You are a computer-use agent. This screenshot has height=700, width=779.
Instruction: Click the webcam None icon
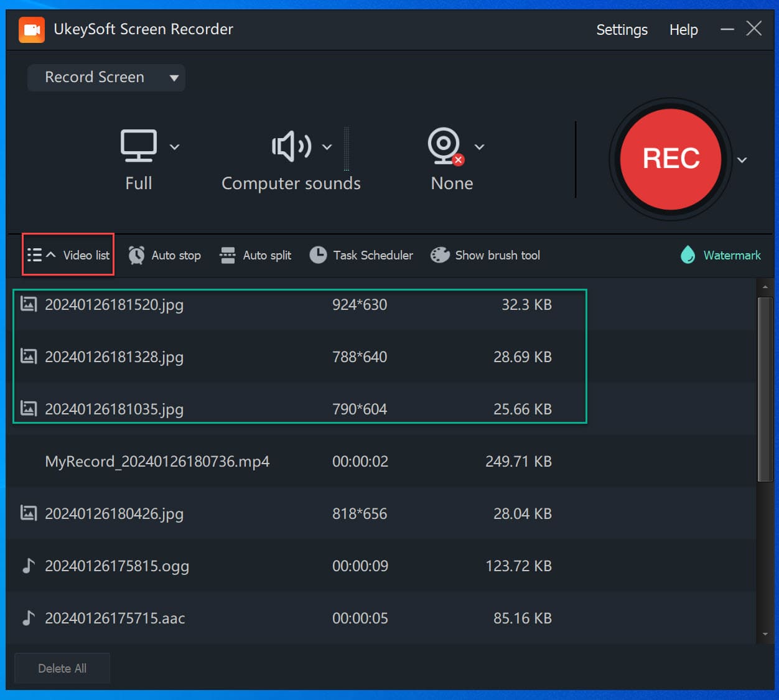pyautogui.click(x=445, y=146)
